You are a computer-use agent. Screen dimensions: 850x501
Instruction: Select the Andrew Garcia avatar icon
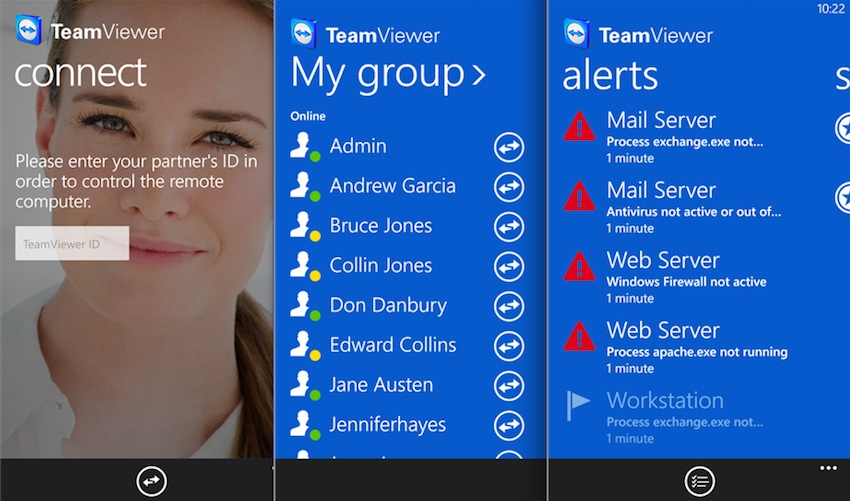[305, 187]
